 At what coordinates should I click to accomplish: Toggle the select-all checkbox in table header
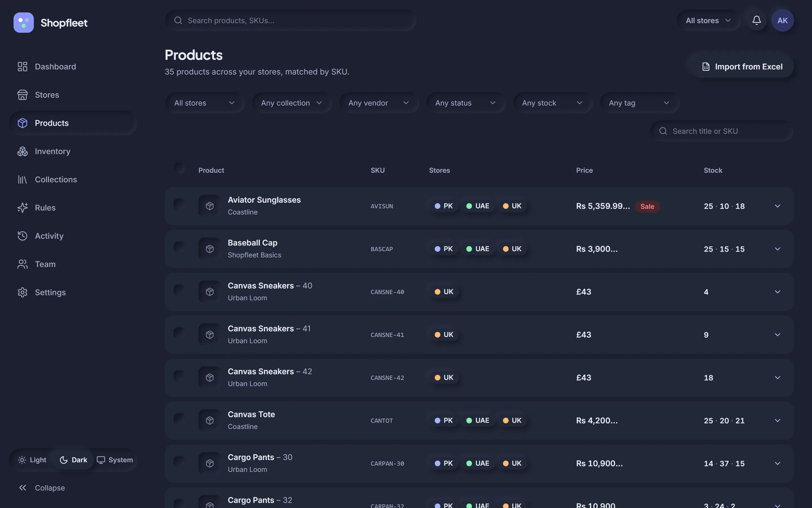click(x=179, y=168)
